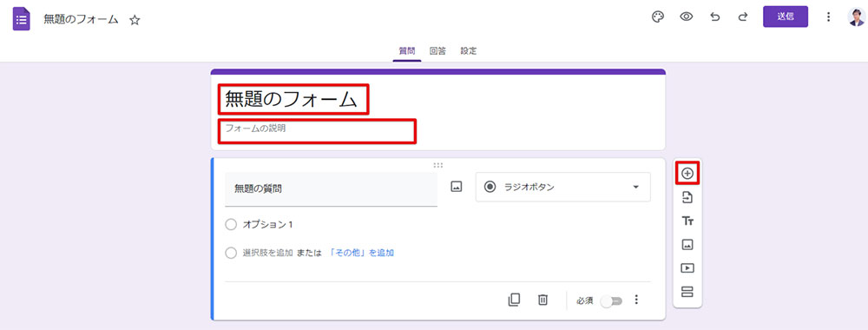Click the question card drag handle

click(437, 165)
